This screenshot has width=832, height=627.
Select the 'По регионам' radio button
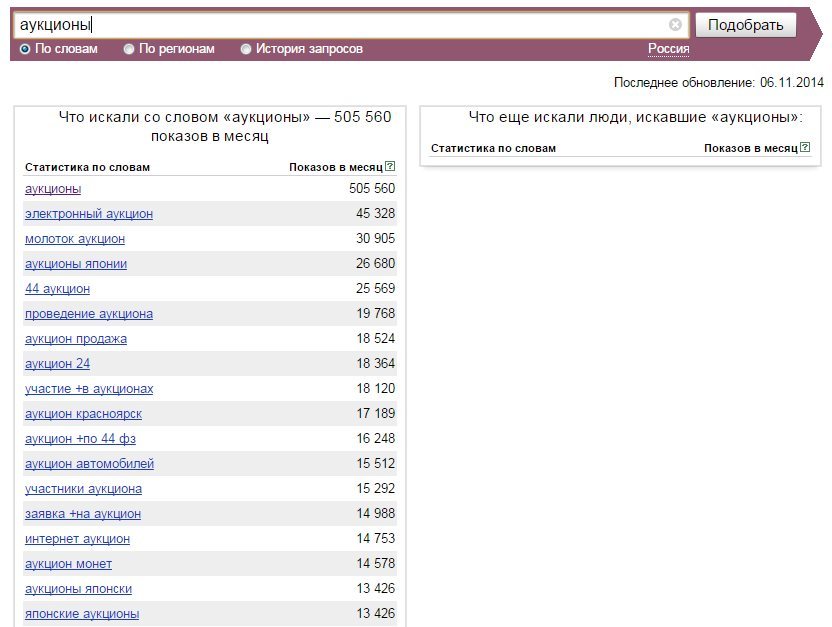tap(129, 49)
